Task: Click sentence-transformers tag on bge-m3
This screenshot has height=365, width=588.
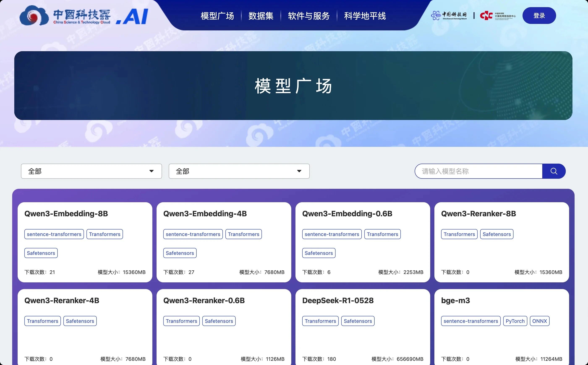Action: tap(471, 321)
